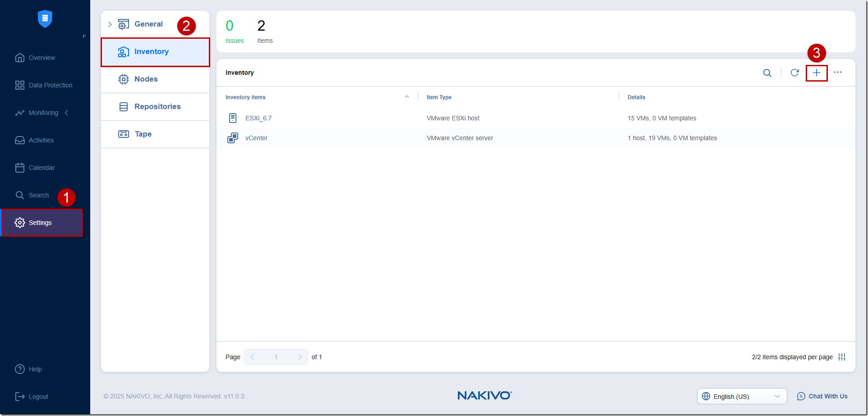Image resolution: width=868 pixels, height=416 pixels.
Task: Search the inventory with magnifier icon
Action: 767,73
